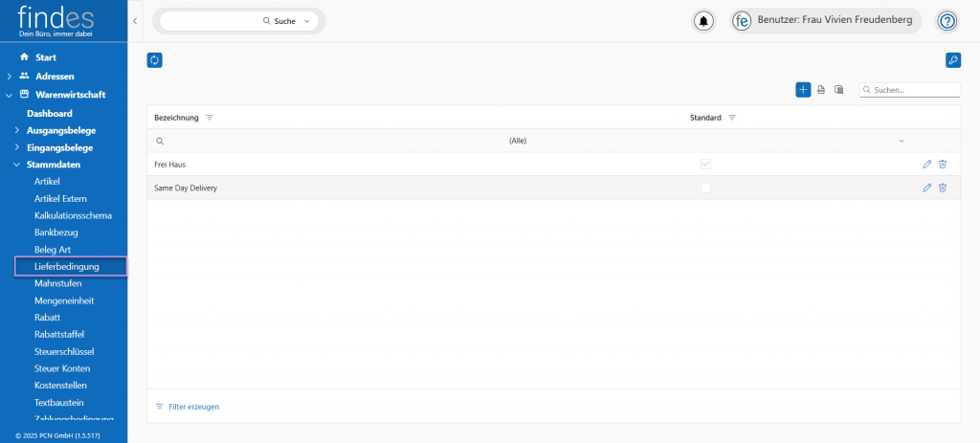The image size is (980, 443).
Task: Click the Filter erzeugen link
Action: click(193, 407)
